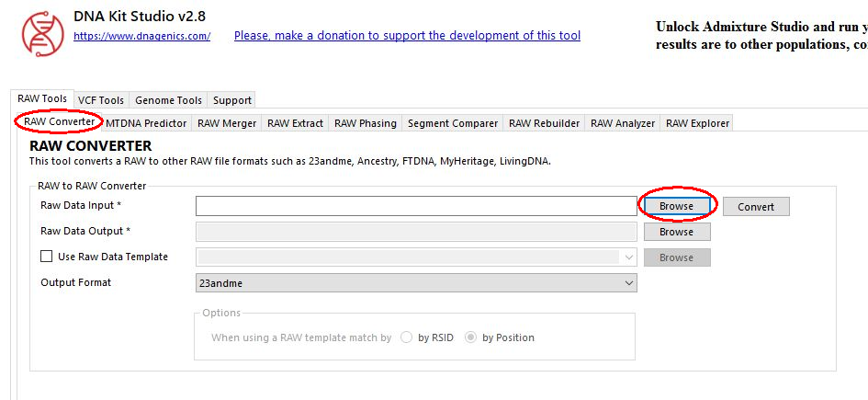868x400 pixels.
Task: Open the dnagenics.com website link
Action: 141,37
